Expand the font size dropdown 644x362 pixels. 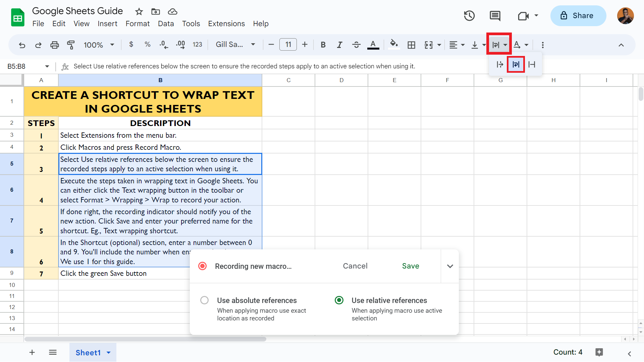[x=288, y=45]
